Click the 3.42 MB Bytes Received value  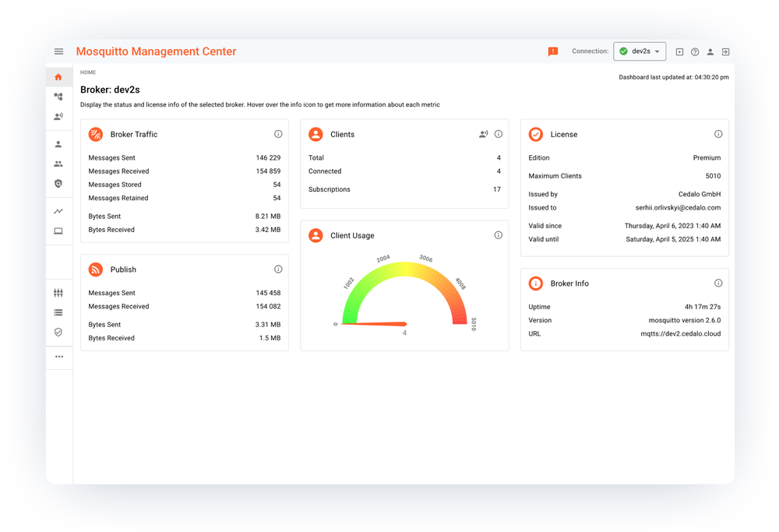coord(268,230)
